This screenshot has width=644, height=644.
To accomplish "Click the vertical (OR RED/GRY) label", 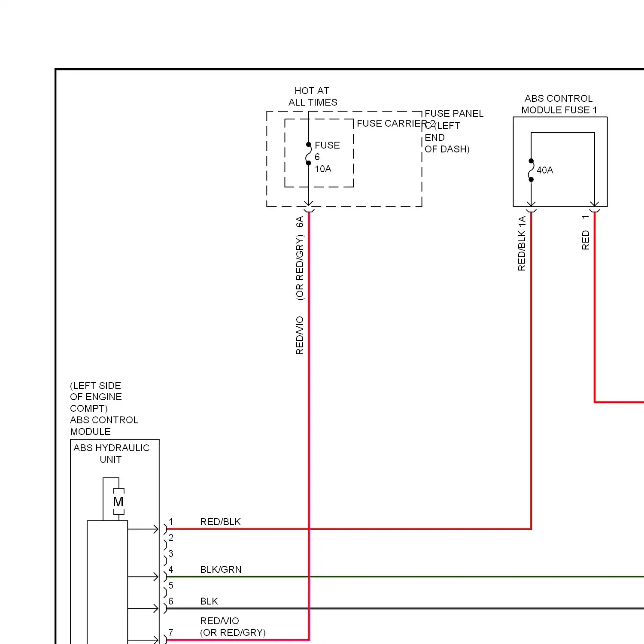I will (300, 267).
